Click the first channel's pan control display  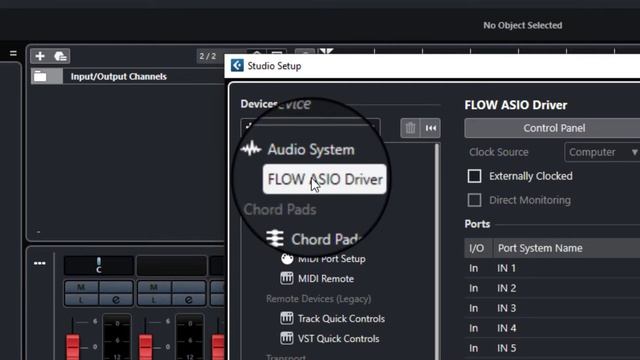[x=99, y=266]
